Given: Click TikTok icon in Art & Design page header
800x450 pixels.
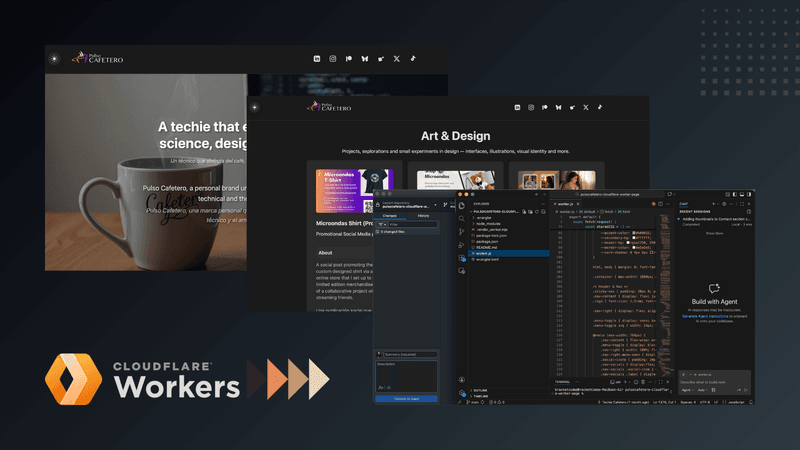Looking at the screenshot, I should pos(600,108).
